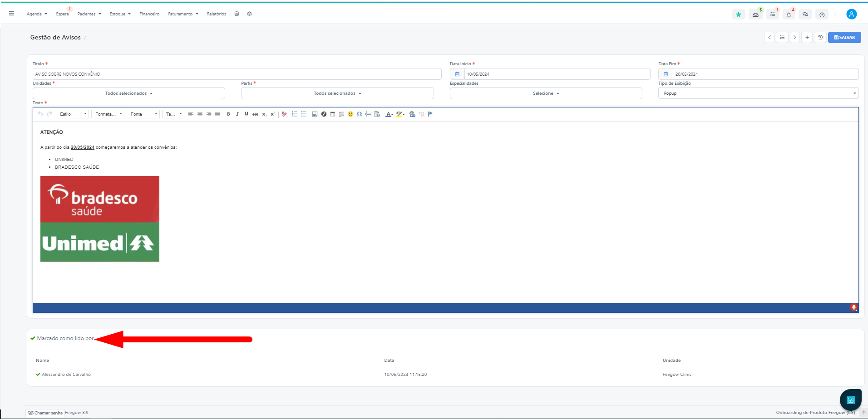Go to the previous notice record
Viewport: 868px width, 419px height.
pyautogui.click(x=769, y=38)
